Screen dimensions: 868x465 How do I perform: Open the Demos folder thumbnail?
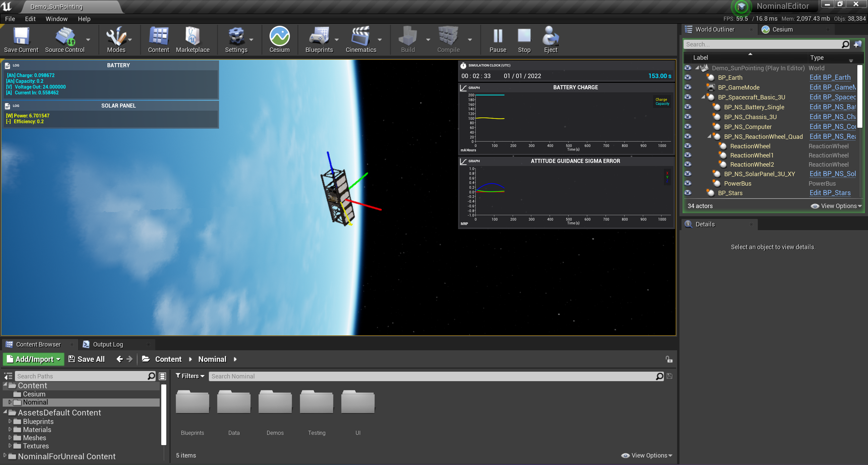click(275, 402)
